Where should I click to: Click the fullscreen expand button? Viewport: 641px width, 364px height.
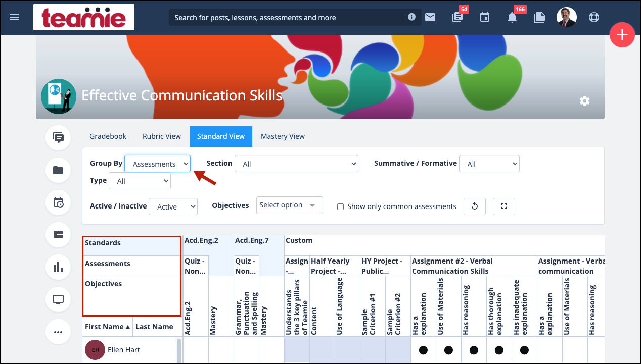tap(504, 206)
